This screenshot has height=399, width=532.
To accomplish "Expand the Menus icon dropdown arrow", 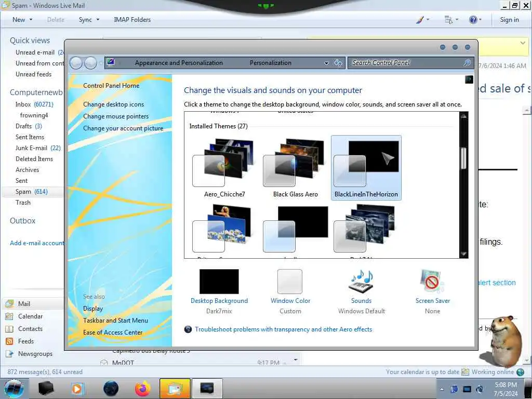I will (x=457, y=20).
